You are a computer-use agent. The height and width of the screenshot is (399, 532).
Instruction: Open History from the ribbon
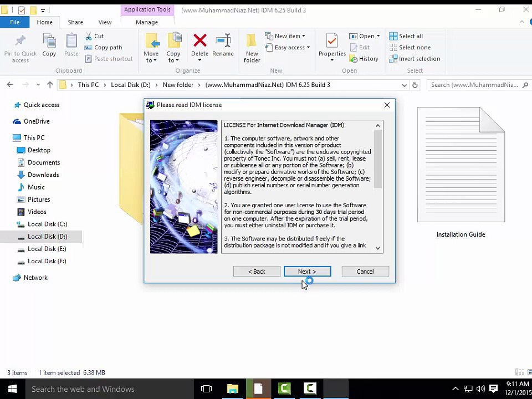point(364,59)
